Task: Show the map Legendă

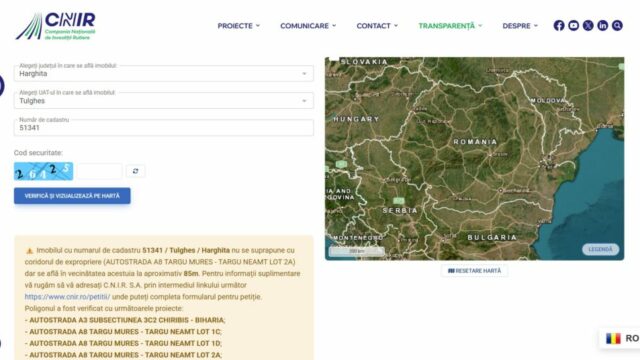Action: (x=600, y=249)
